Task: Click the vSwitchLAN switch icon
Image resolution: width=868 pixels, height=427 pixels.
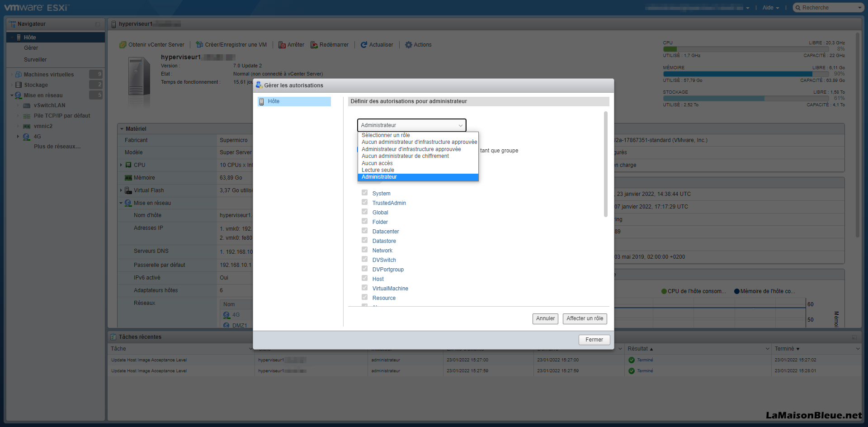Action: (x=27, y=106)
